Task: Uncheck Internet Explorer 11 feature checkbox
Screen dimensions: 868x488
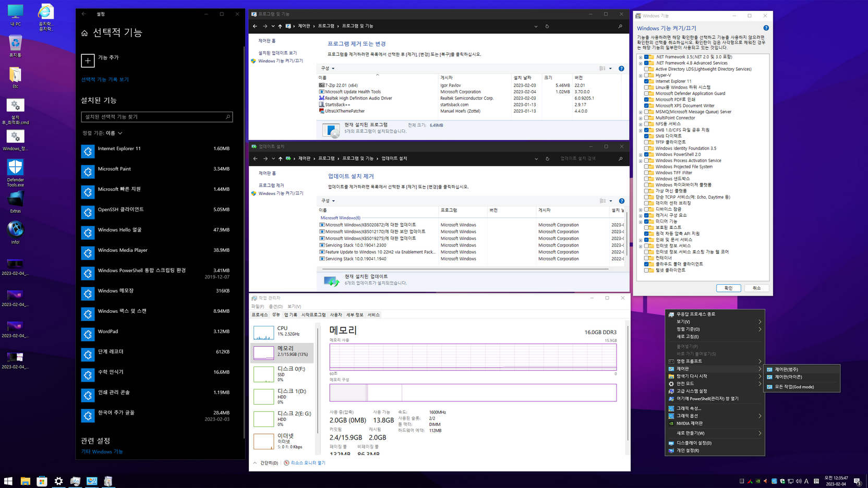Action: [x=646, y=81]
